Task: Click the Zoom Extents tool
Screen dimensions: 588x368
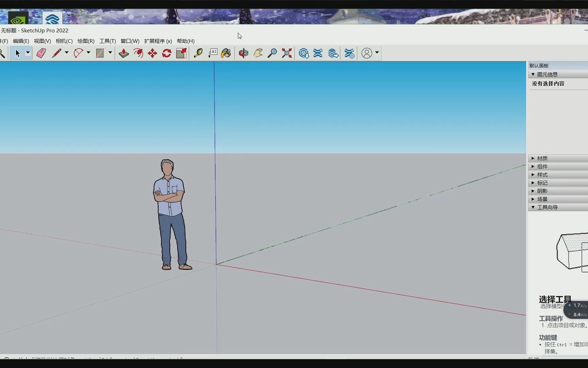Action: 287,53
